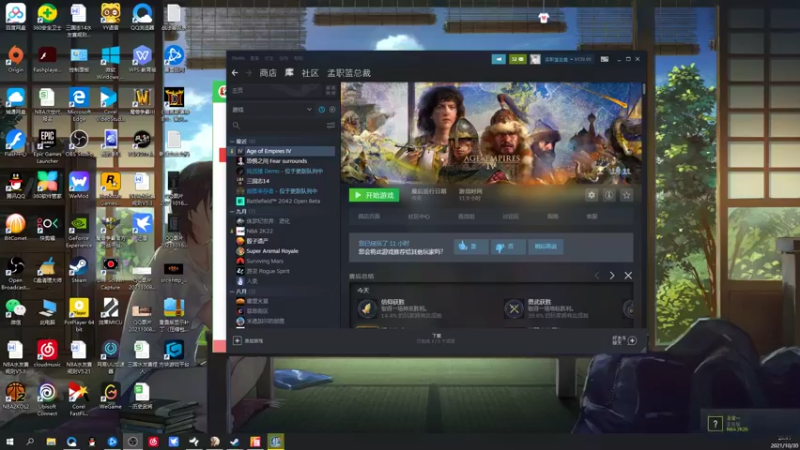Switch to the 库 library tab
Image resolution: width=800 pixels, height=450 pixels.
[x=289, y=73]
